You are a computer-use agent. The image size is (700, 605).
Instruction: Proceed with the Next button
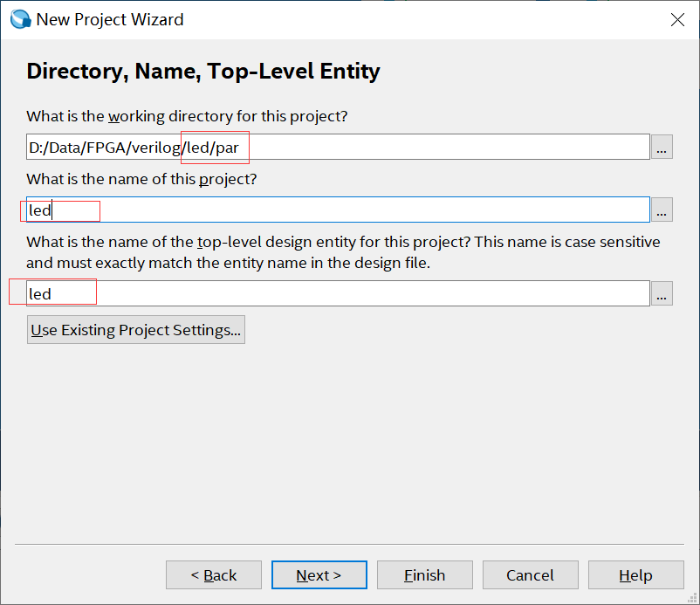coord(319,575)
